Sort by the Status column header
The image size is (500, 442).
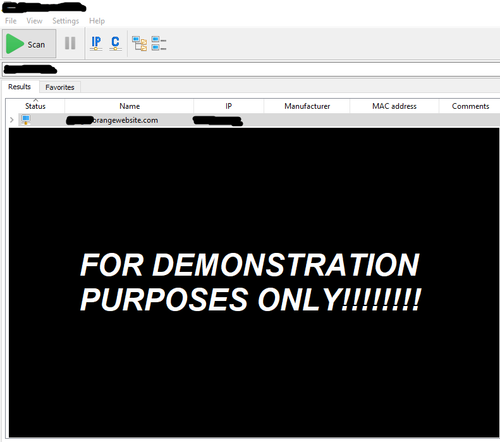35,106
